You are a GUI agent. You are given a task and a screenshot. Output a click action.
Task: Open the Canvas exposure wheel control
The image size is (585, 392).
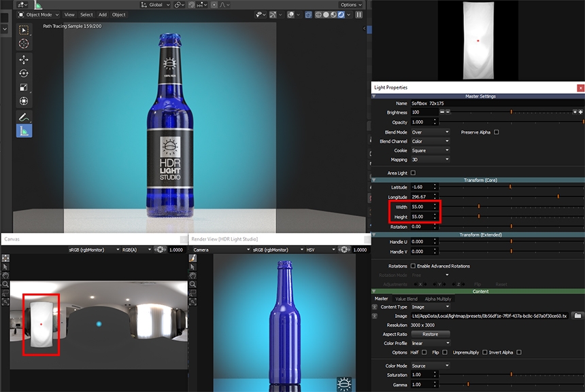click(160, 249)
